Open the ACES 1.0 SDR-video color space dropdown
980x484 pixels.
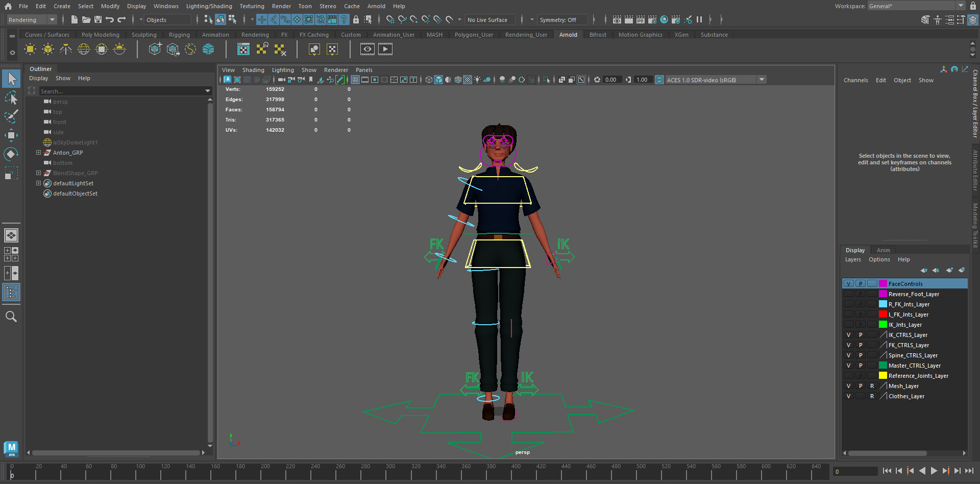click(762, 80)
